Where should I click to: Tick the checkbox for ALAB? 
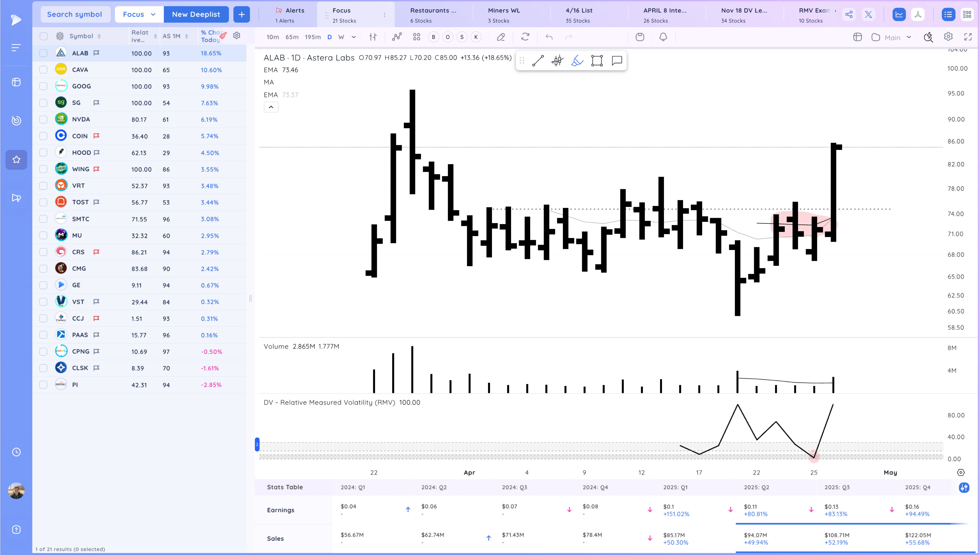(43, 53)
